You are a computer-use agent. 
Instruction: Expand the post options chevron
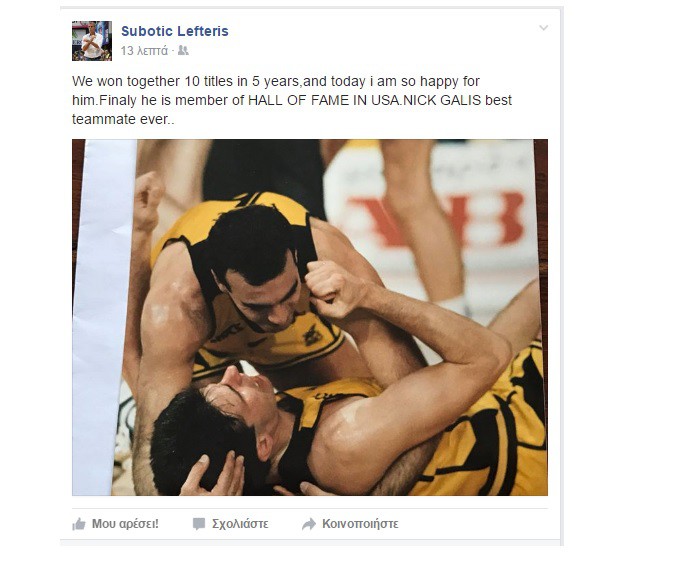click(x=543, y=28)
